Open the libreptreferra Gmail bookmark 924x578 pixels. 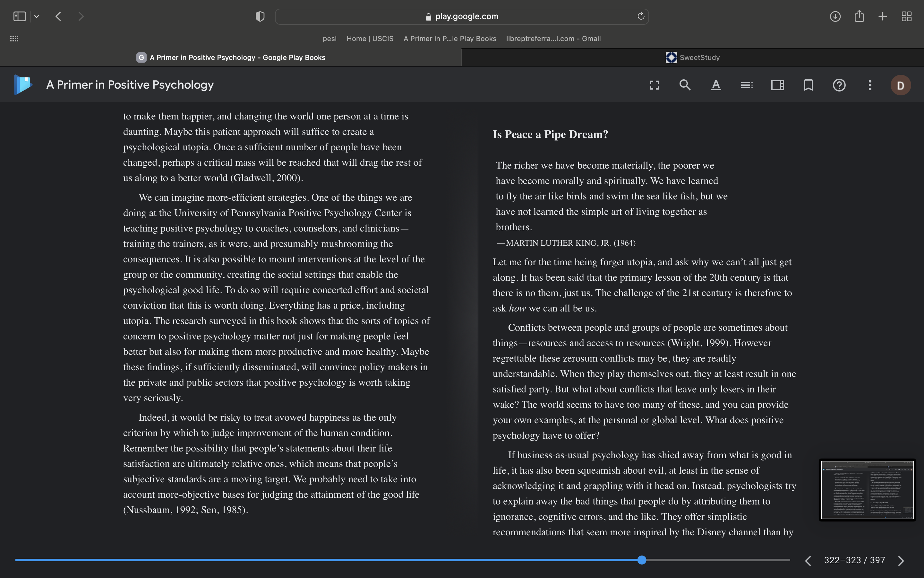[553, 39]
